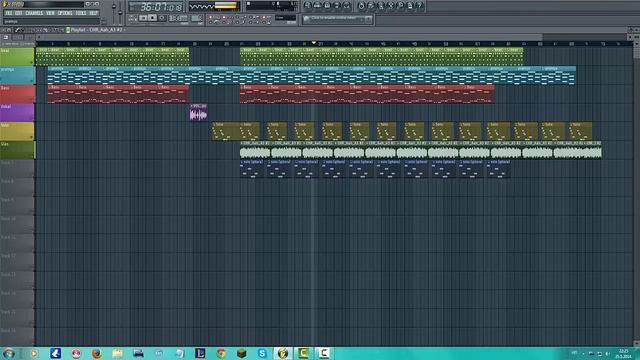Show the piano roll shortcut icon
Viewport: 640px width, 360px height.
click(327, 5)
